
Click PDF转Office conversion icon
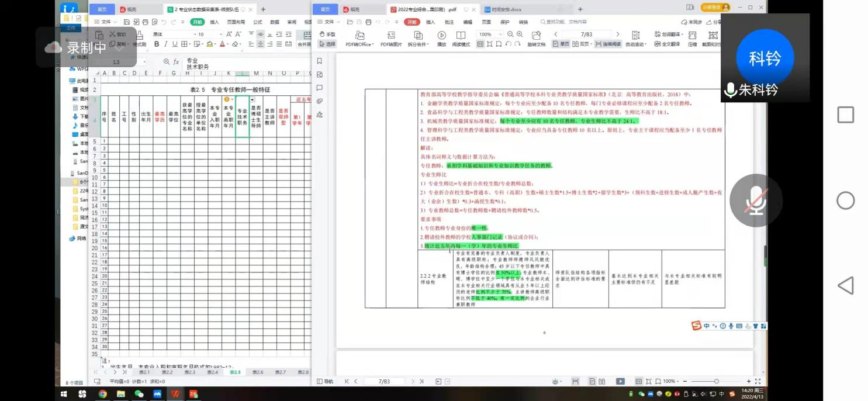click(358, 36)
